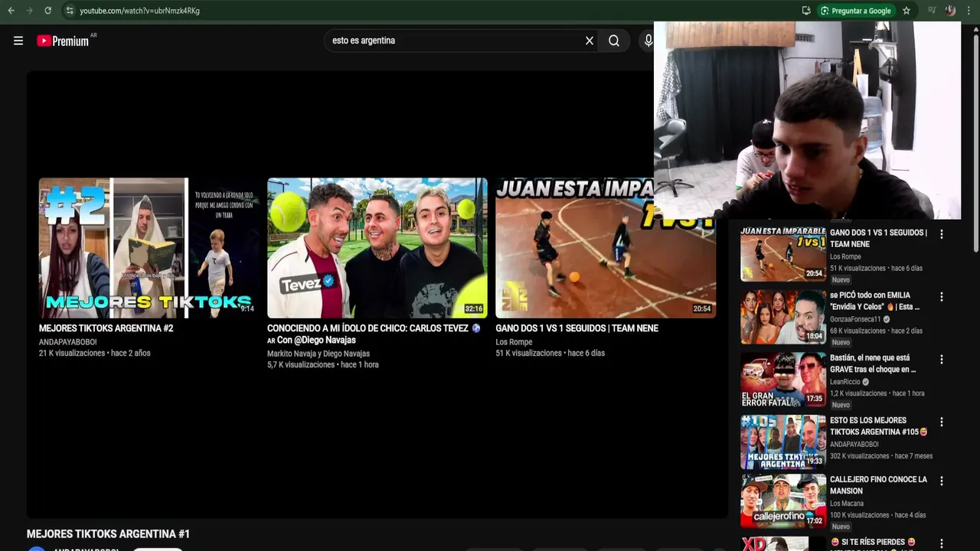The width and height of the screenshot is (980, 551).
Task: Open GANO DOS 1 VS 1 endscreen thumbnail
Action: tap(606, 247)
